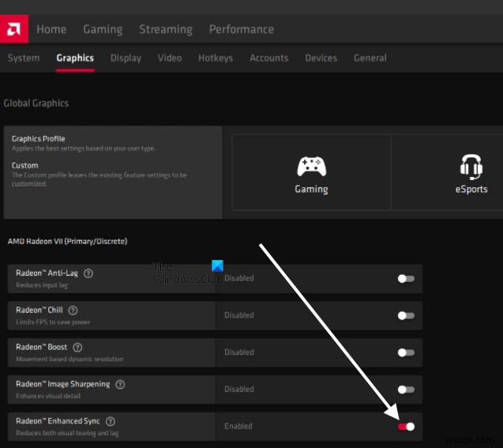Screen dimensions: 503x448
Task: Turn on Radeon Chill switch
Action: [406, 315]
